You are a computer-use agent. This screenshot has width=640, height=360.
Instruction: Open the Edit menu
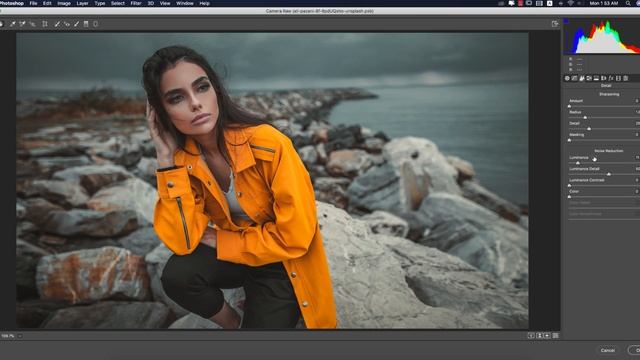47,3
